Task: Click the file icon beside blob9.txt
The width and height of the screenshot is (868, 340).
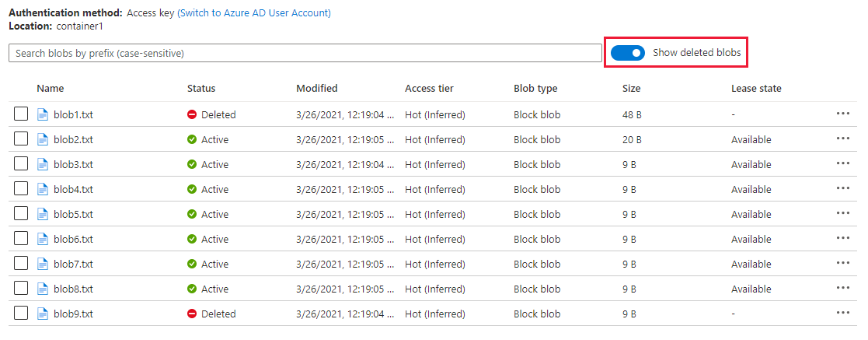Action: (x=43, y=314)
